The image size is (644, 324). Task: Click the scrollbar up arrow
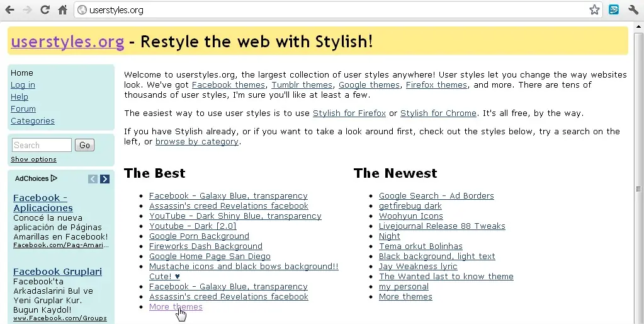click(638, 26)
